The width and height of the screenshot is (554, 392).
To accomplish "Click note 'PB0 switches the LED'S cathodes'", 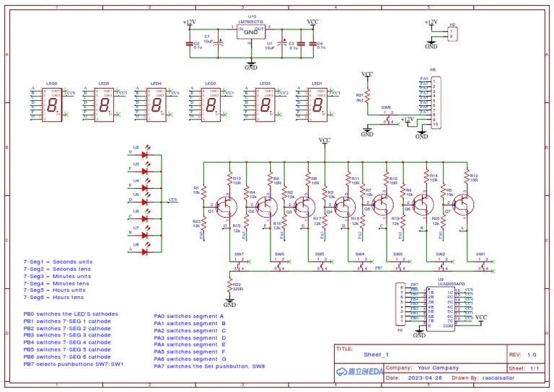I will (71, 314).
